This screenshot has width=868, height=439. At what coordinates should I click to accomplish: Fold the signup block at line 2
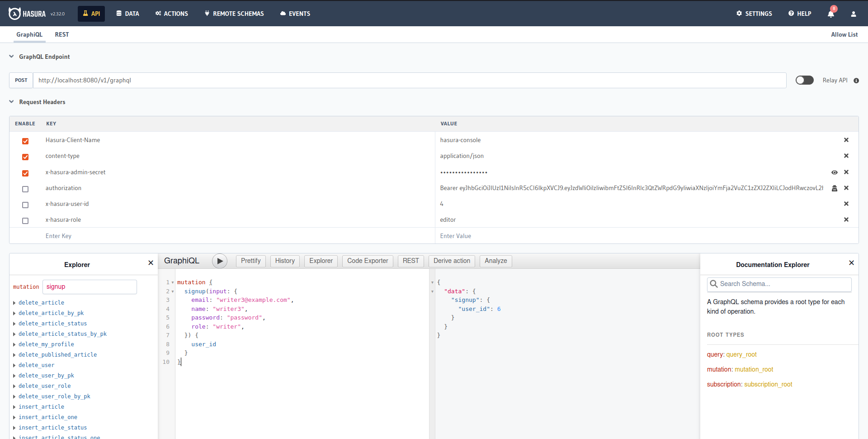(173, 291)
